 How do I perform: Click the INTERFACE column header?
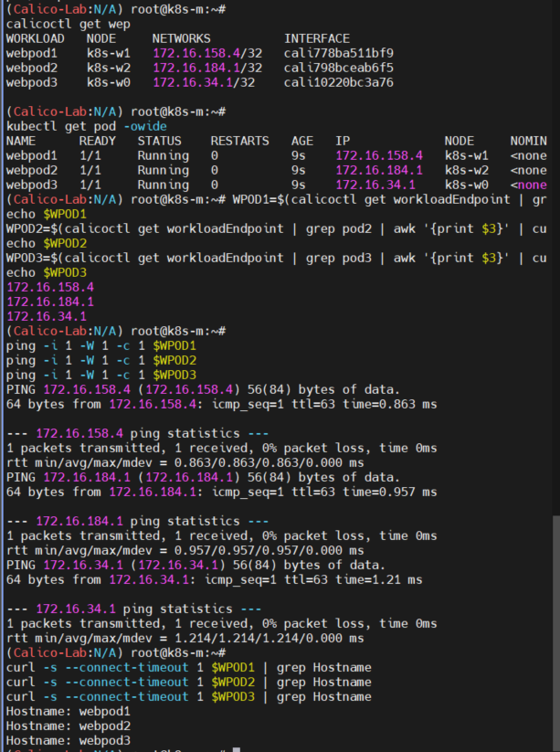pyautogui.click(x=317, y=38)
